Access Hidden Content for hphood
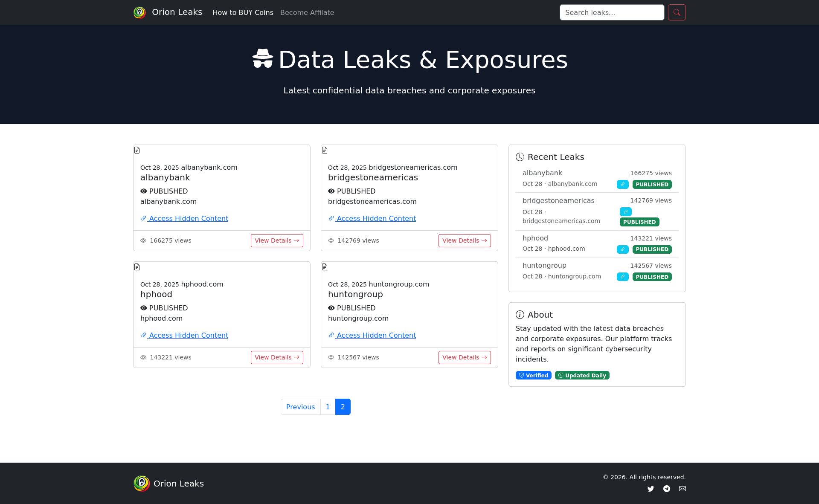Viewport: 819px width, 504px height. click(x=184, y=335)
